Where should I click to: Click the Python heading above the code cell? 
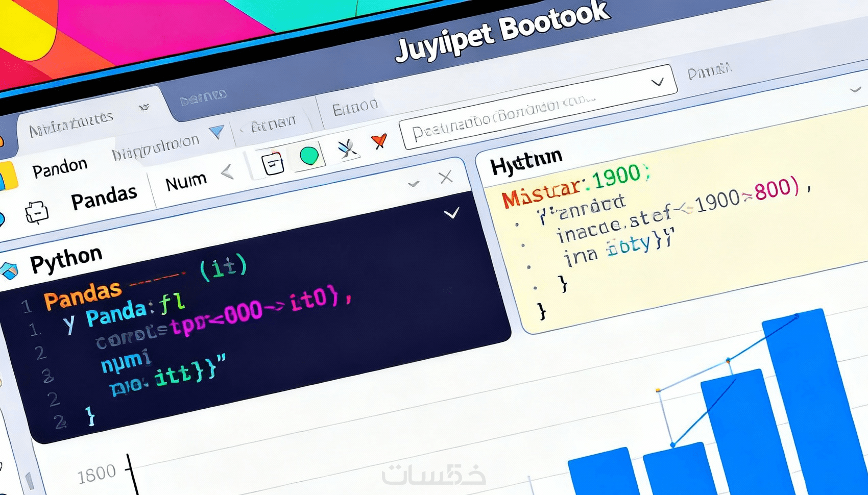[66, 259]
